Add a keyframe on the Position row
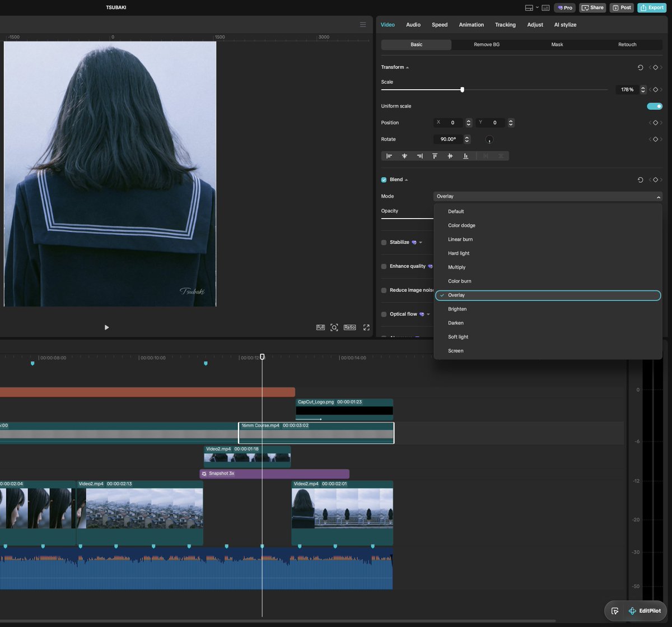The image size is (672, 627). [655, 123]
